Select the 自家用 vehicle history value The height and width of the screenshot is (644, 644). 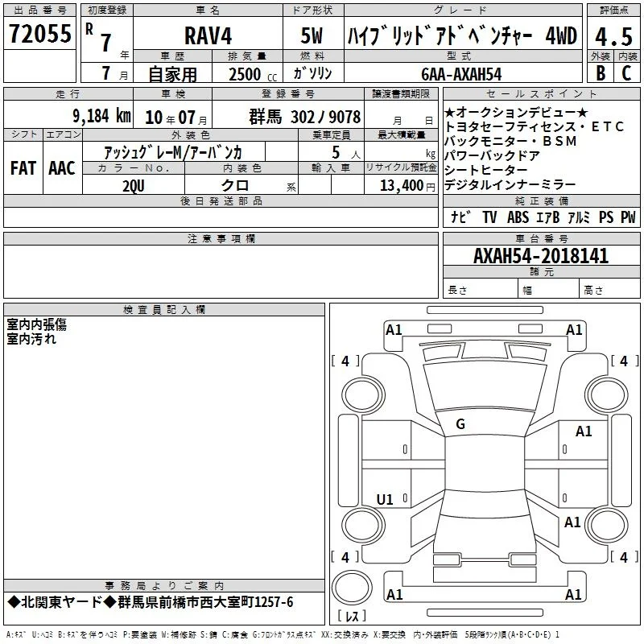tap(172, 74)
